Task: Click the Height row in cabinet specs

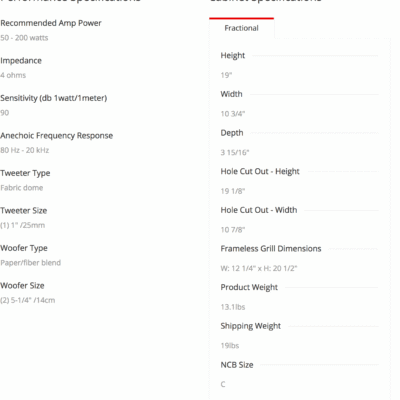Action: (299, 55)
